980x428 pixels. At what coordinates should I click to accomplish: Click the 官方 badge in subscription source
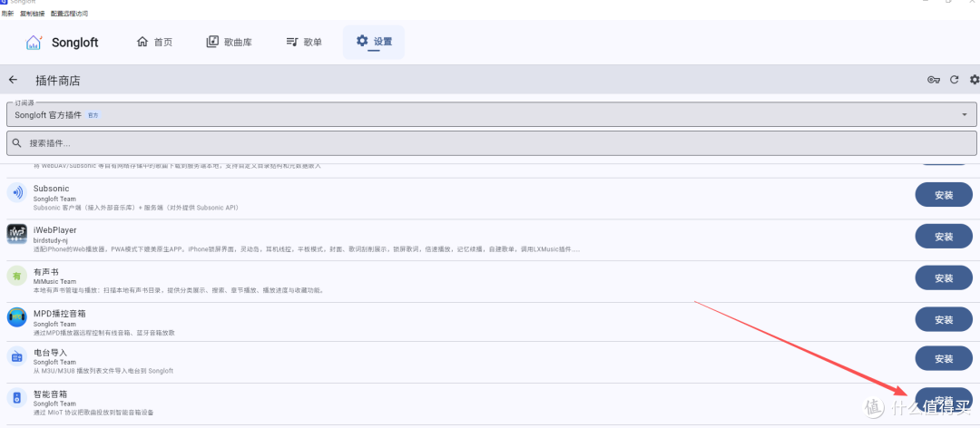click(x=93, y=115)
